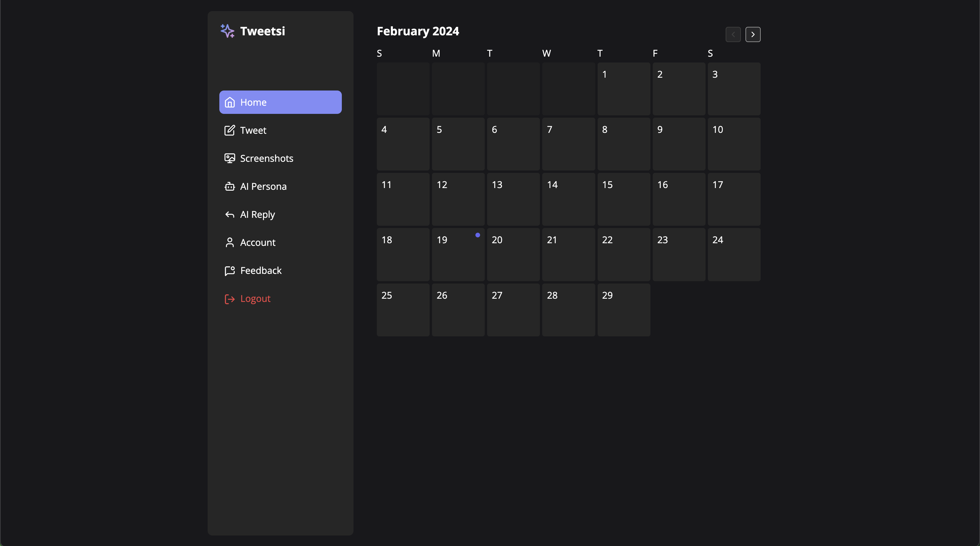Choose February 3 calendar day
This screenshot has width=980, height=546.
tap(734, 89)
